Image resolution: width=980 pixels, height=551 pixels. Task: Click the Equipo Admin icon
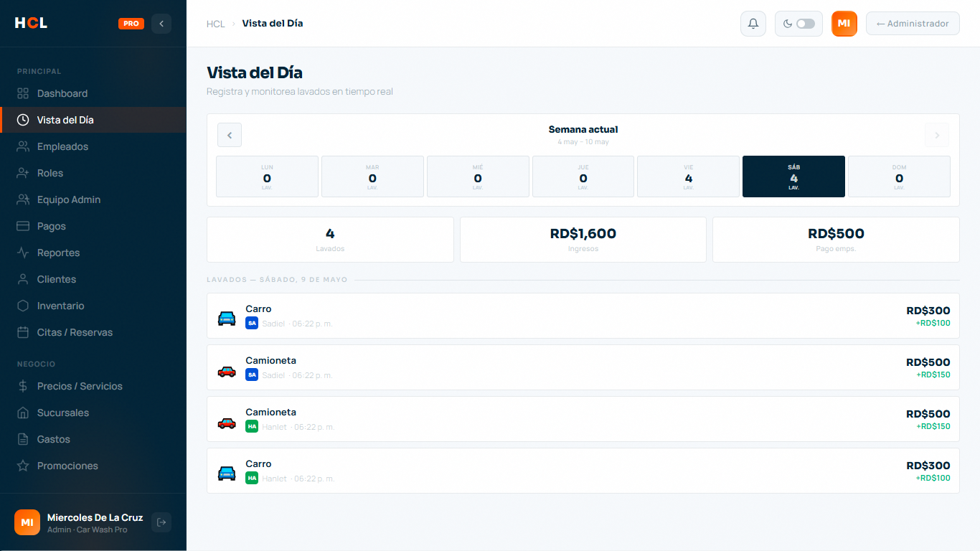pyautogui.click(x=23, y=199)
